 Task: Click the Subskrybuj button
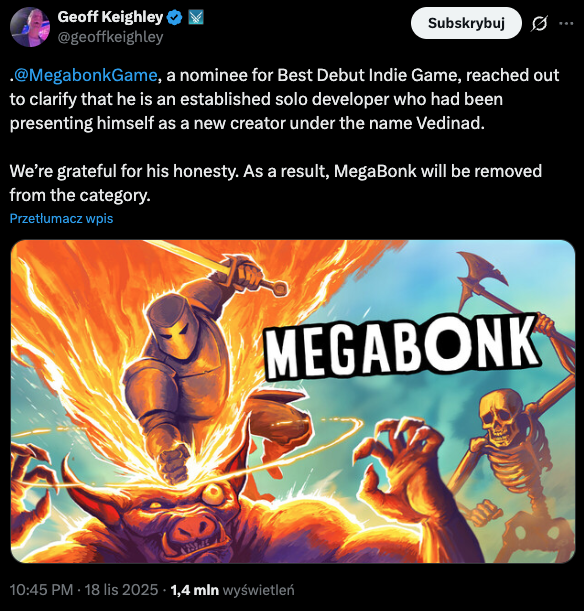(466, 23)
